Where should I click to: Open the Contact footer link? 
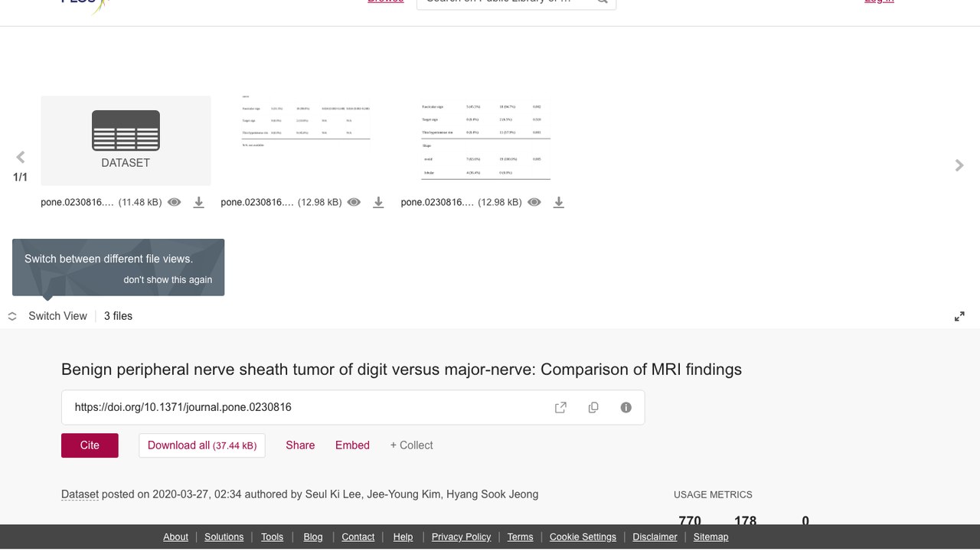point(358,537)
